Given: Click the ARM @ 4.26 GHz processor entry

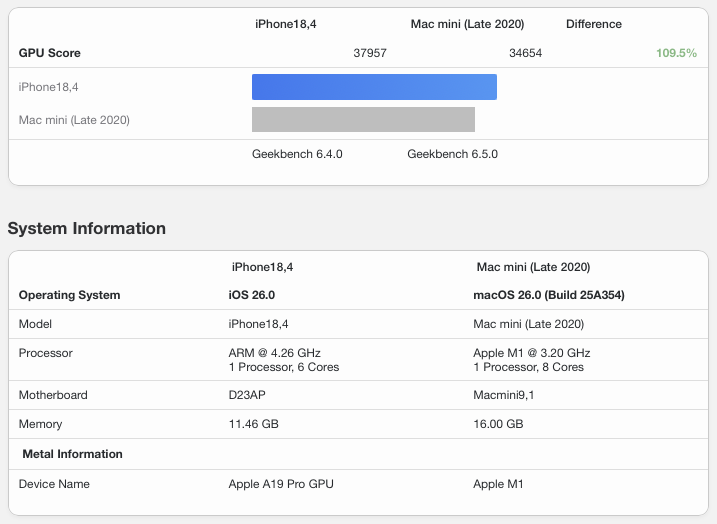Looking at the screenshot, I should [x=275, y=353].
